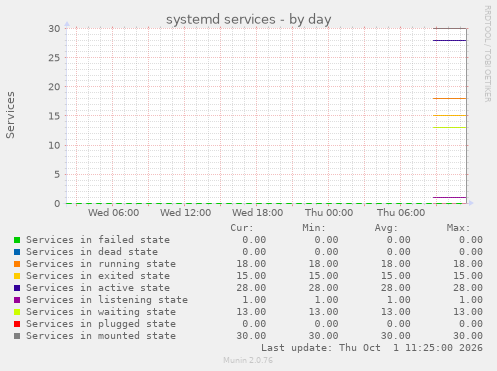Select 'Services in mounted state' legend label
The height and width of the screenshot is (371, 497).
tap(101, 336)
